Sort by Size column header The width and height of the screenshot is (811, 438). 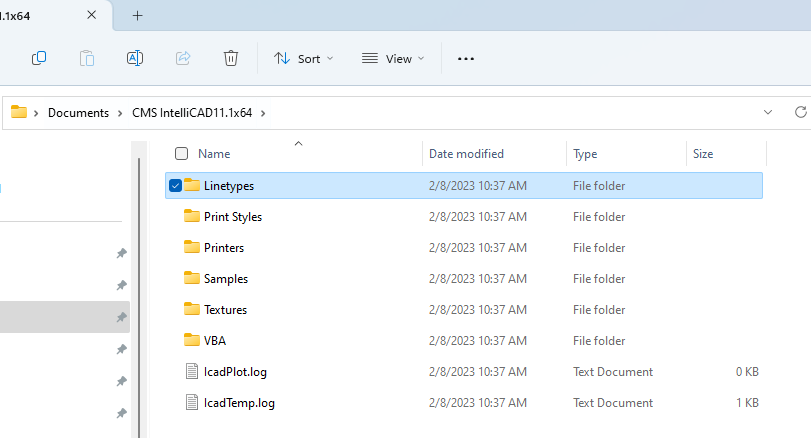click(x=703, y=154)
